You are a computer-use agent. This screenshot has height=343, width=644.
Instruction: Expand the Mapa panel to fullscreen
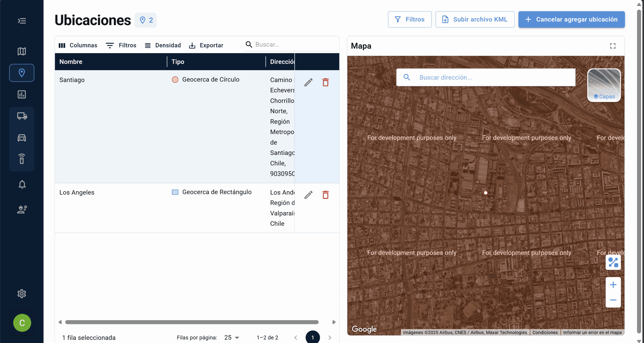tap(613, 46)
